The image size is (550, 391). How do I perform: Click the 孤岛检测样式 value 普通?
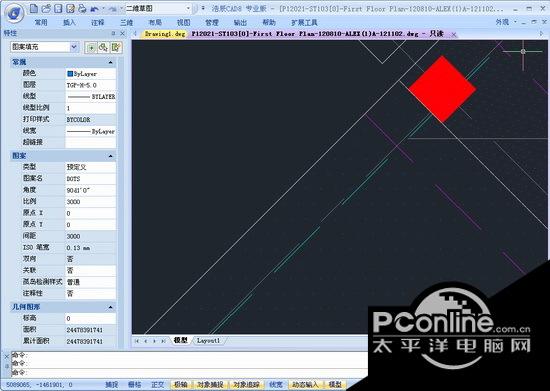pyautogui.click(x=90, y=282)
